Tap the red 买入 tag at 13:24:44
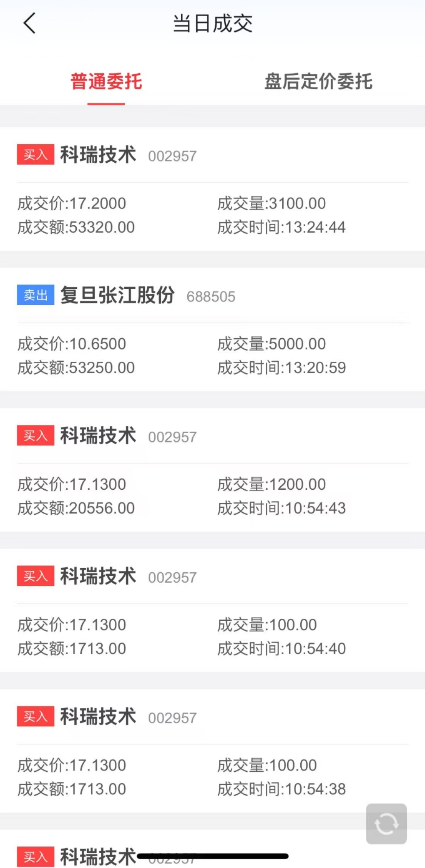Viewport: 425px width, 868px height. (36, 154)
